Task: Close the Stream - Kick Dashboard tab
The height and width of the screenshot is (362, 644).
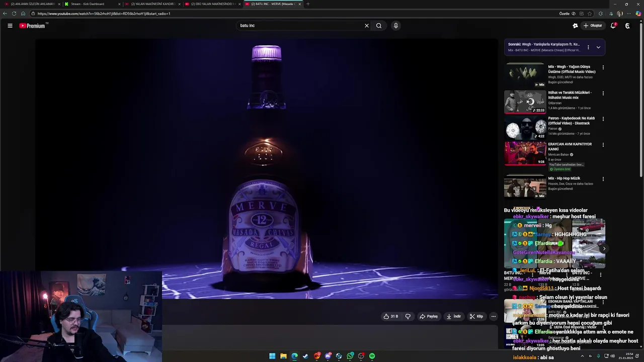Action: tap(119, 4)
